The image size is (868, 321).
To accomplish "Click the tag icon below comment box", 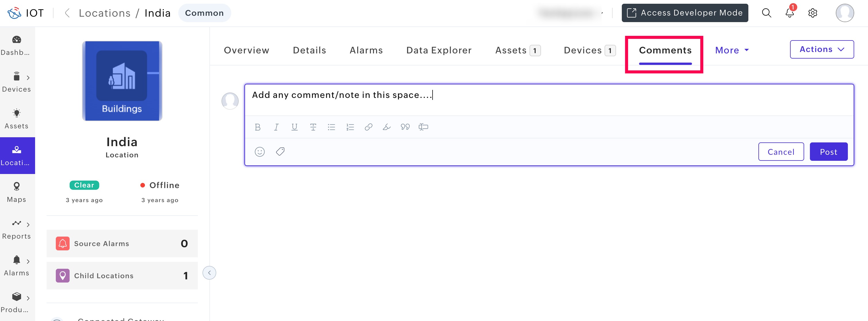I will pyautogui.click(x=280, y=152).
